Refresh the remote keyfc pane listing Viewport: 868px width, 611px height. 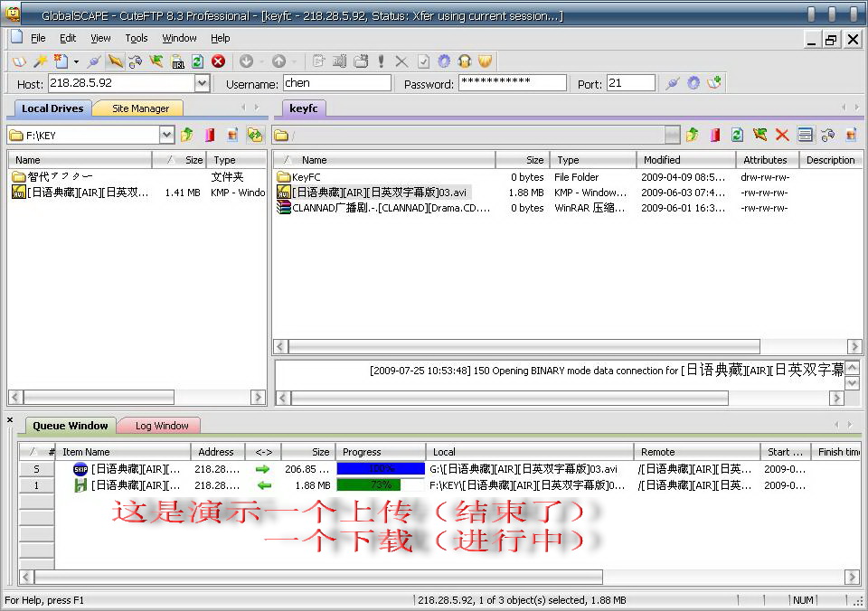(x=738, y=135)
